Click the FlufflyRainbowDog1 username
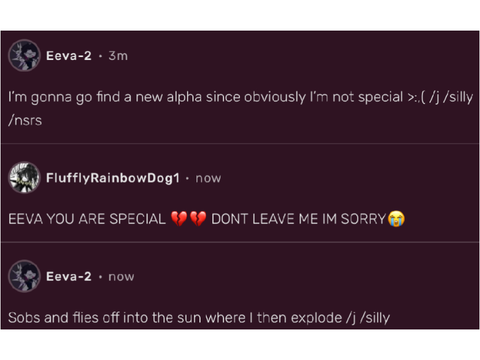 [113, 178]
